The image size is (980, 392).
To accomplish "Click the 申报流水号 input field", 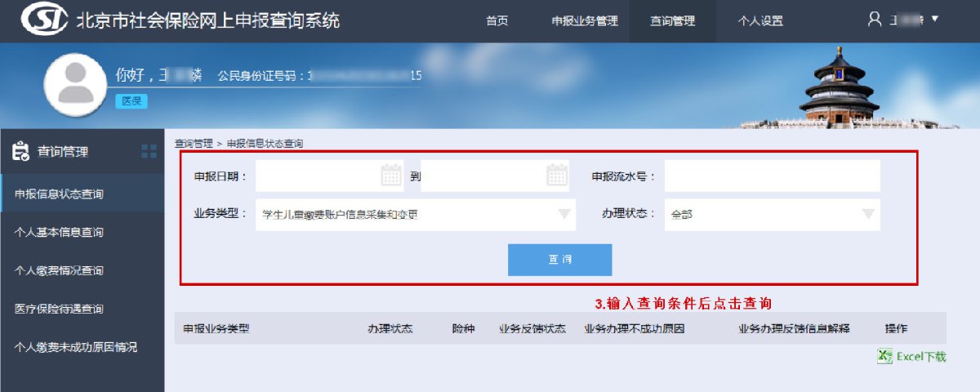I will tap(773, 176).
